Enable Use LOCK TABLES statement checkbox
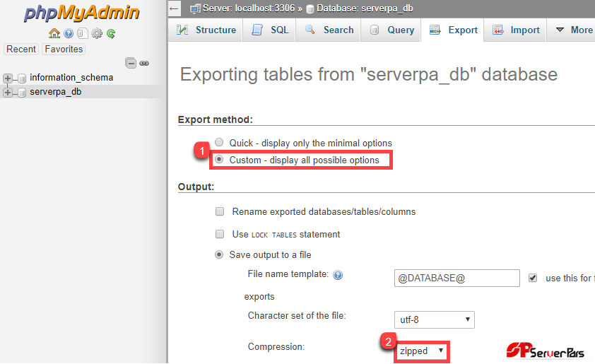The image size is (595, 364). 220,234
